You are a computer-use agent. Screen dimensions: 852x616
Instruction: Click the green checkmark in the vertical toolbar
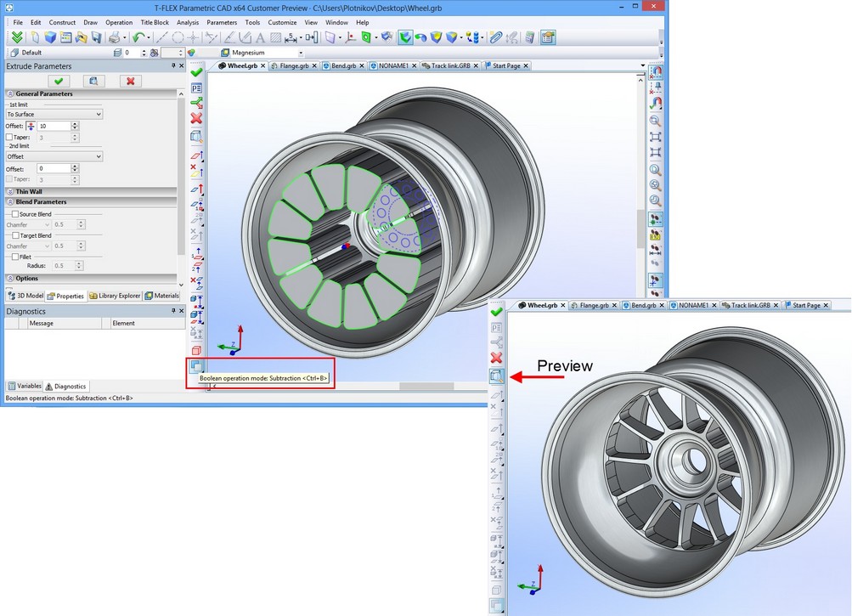click(x=196, y=73)
